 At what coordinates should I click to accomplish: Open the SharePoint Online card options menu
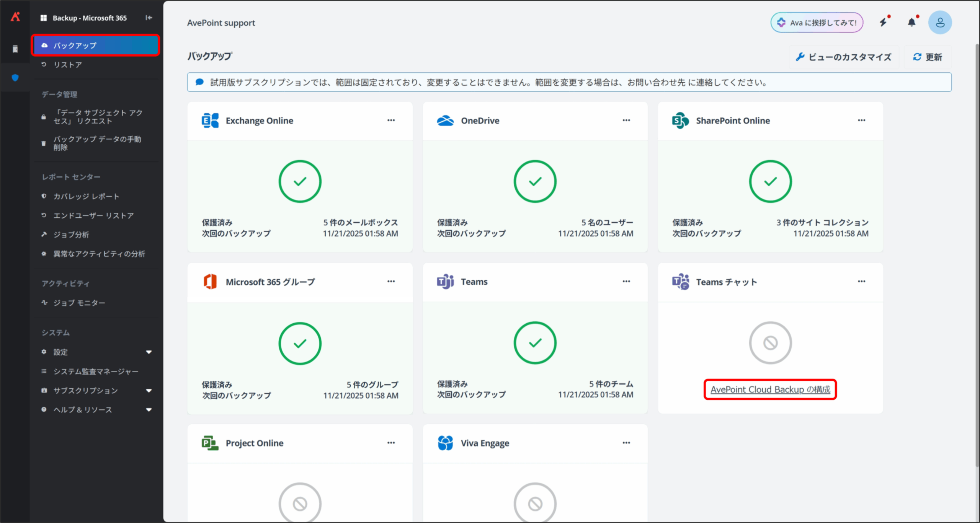861,121
